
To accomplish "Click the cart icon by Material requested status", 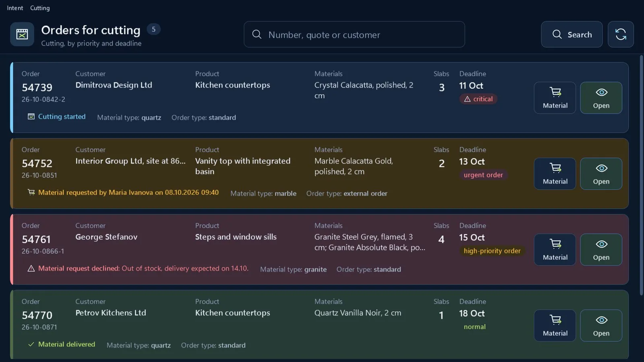I will coord(31,192).
